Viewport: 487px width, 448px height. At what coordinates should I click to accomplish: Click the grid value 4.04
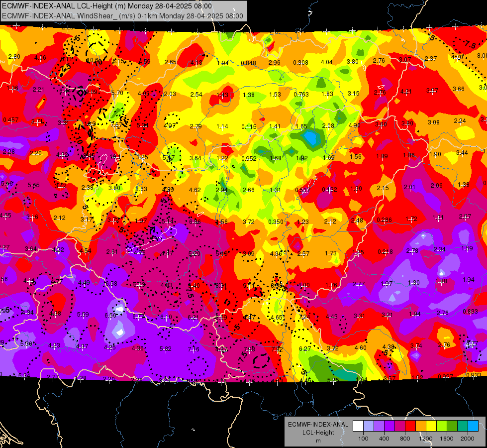(x=326, y=62)
